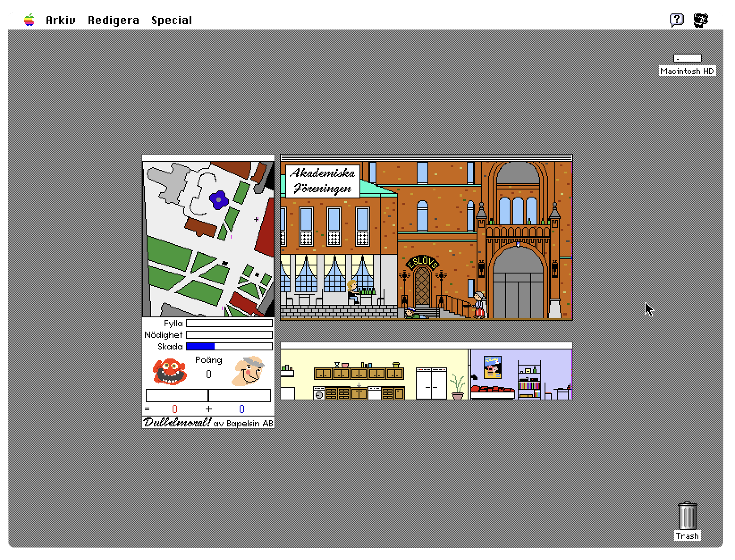Screen dimensions: 735x560
Task: Click the Akademiska Föreningen sign
Action: coord(322,181)
